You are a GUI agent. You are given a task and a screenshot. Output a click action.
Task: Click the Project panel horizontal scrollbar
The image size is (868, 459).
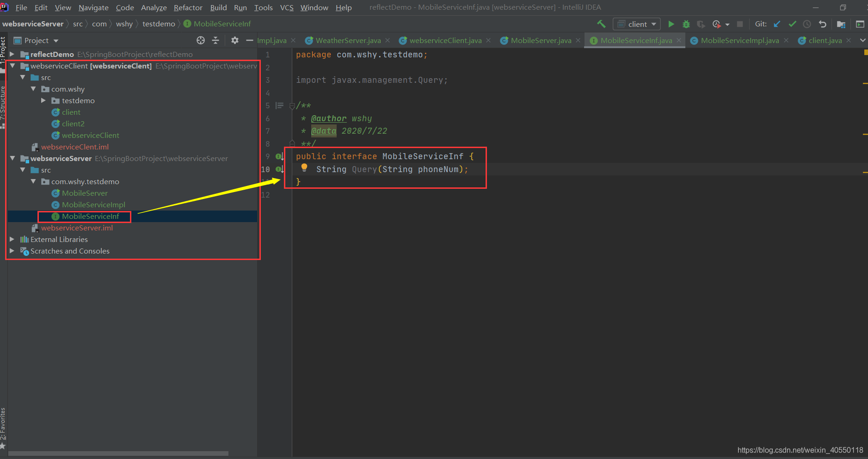(x=118, y=453)
